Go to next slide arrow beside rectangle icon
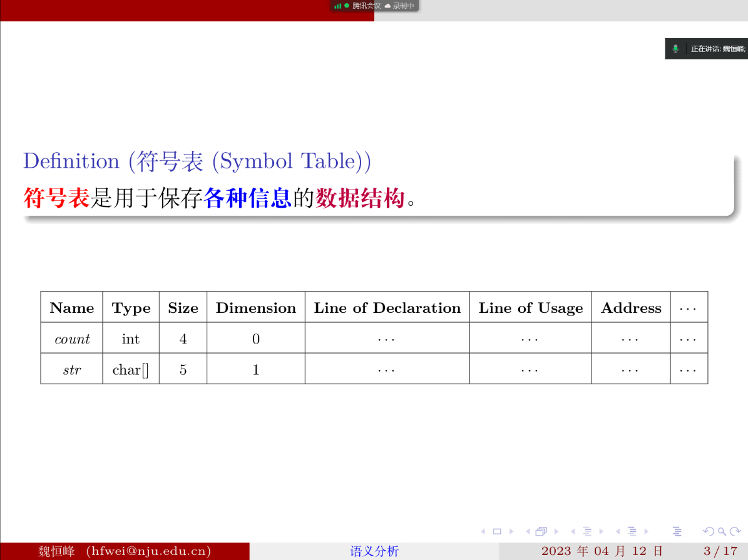The height and width of the screenshot is (560, 748). [x=511, y=531]
